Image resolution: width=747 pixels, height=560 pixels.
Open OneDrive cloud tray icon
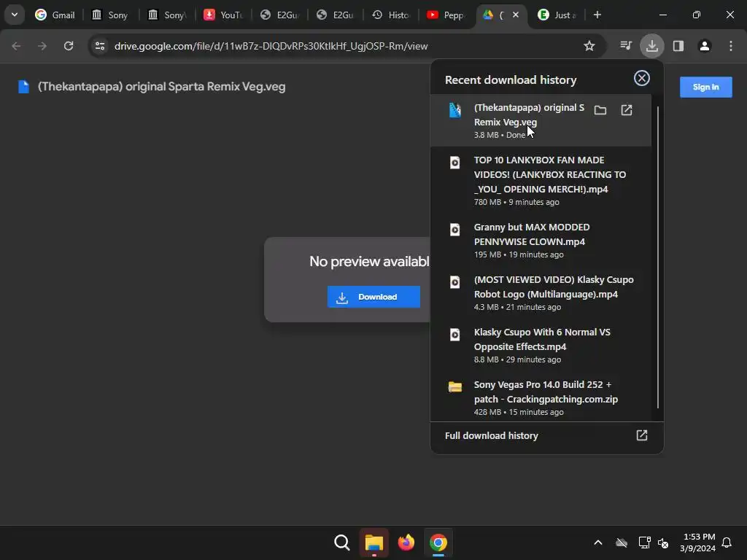622,542
